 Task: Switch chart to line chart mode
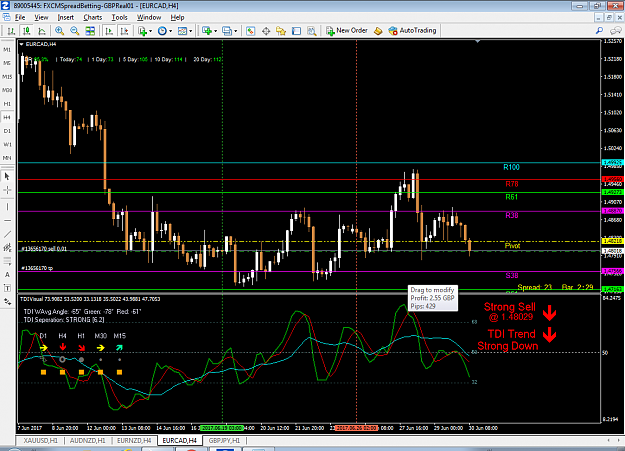coord(41,31)
